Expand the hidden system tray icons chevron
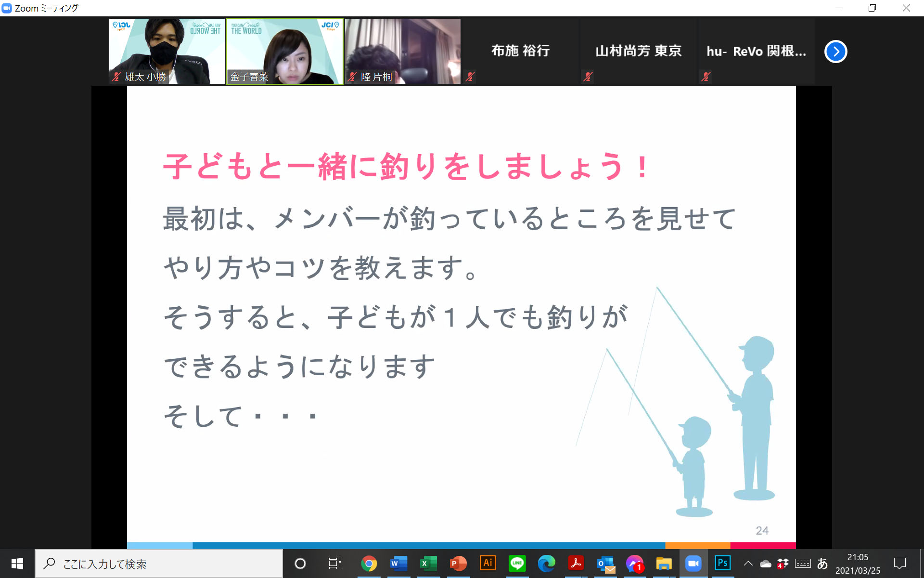Screen dimensions: 924x578 click(x=748, y=563)
